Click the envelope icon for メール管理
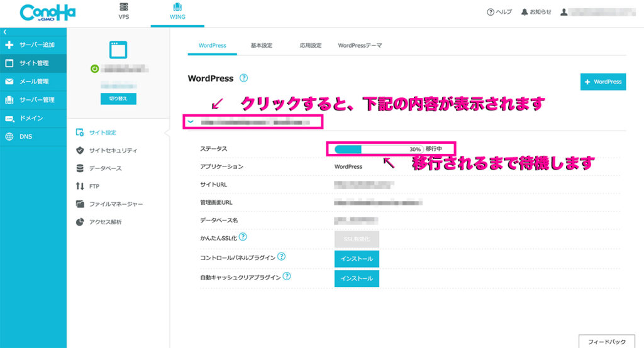 pyautogui.click(x=9, y=82)
